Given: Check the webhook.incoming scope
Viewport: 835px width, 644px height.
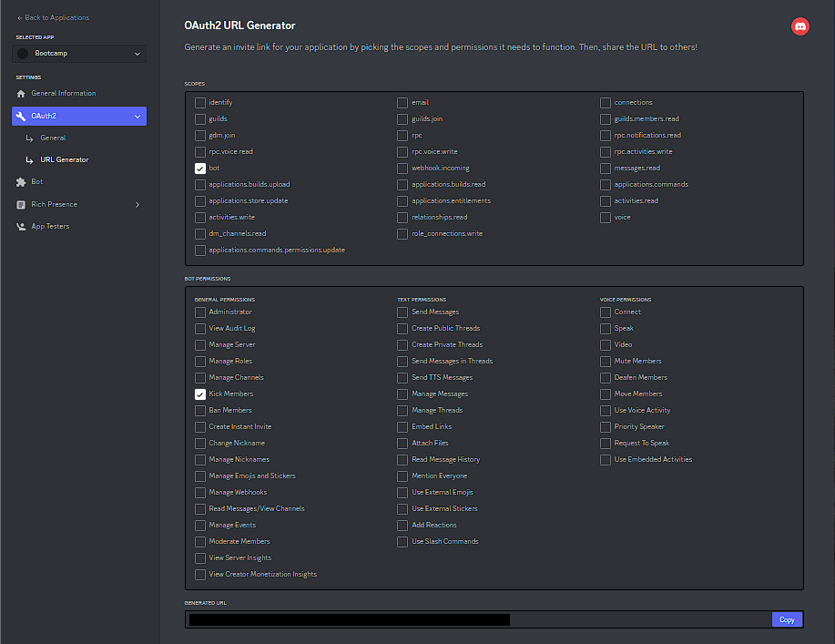Looking at the screenshot, I should [402, 169].
